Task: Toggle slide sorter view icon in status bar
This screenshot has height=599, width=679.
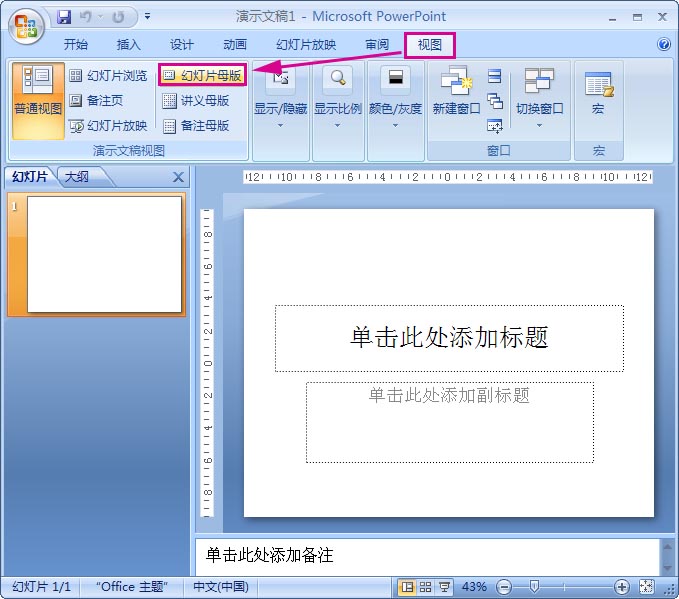Action: pos(425,587)
